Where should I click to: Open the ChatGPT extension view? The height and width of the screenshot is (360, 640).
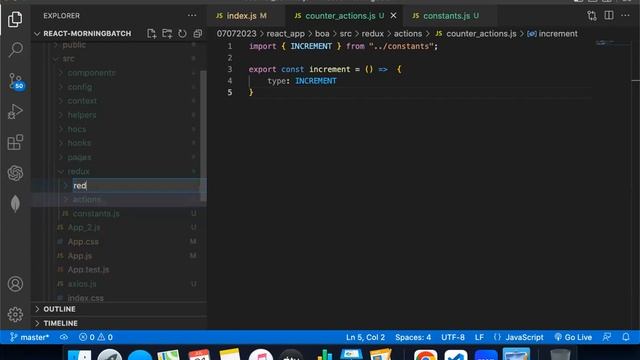(x=15, y=173)
